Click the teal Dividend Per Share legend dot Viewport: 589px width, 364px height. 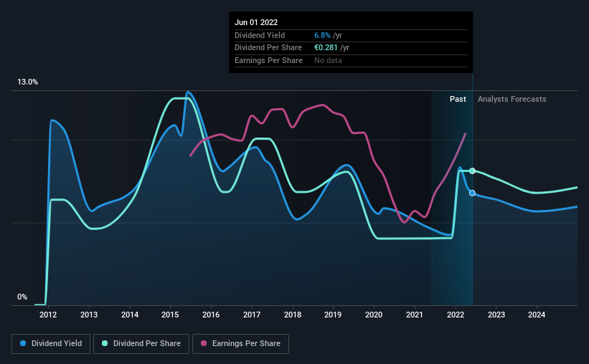pos(105,343)
